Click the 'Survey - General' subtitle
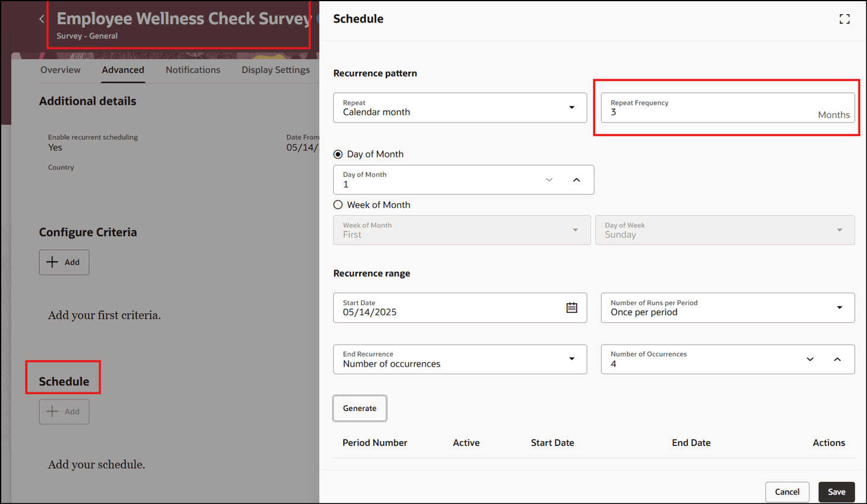 click(x=87, y=36)
